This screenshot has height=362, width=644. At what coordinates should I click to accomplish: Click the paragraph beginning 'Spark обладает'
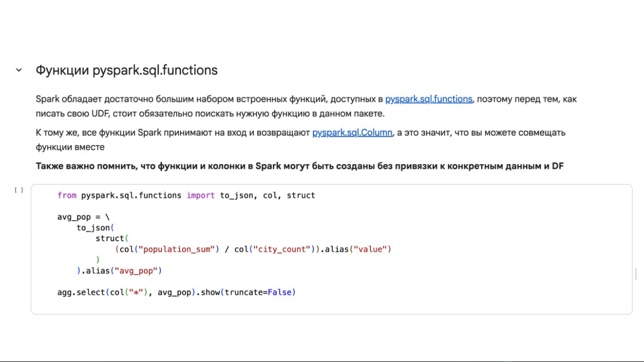pos(306,106)
